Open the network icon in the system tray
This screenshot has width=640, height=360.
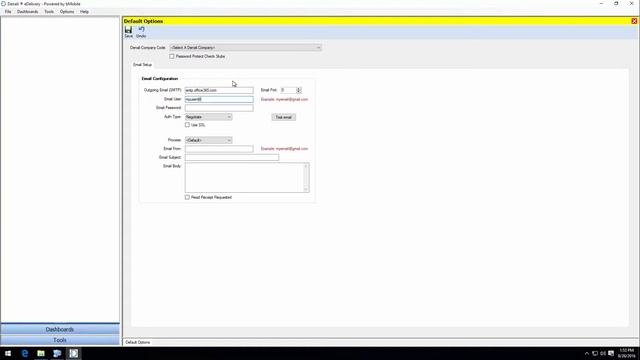click(x=595, y=353)
